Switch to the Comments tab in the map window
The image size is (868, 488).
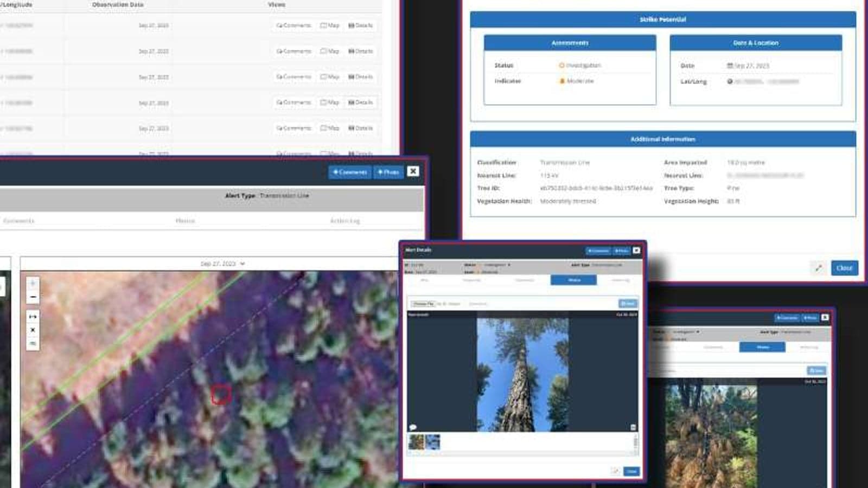(x=18, y=221)
